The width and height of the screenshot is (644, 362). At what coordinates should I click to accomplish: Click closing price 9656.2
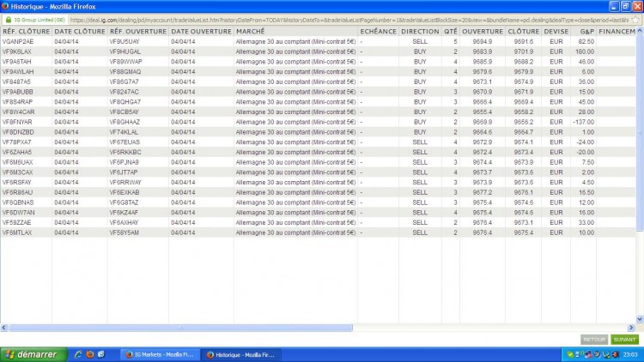(x=523, y=122)
